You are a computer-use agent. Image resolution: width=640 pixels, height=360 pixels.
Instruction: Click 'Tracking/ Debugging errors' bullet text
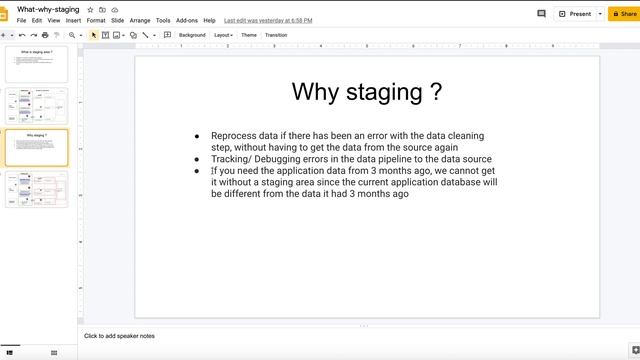tap(351, 159)
